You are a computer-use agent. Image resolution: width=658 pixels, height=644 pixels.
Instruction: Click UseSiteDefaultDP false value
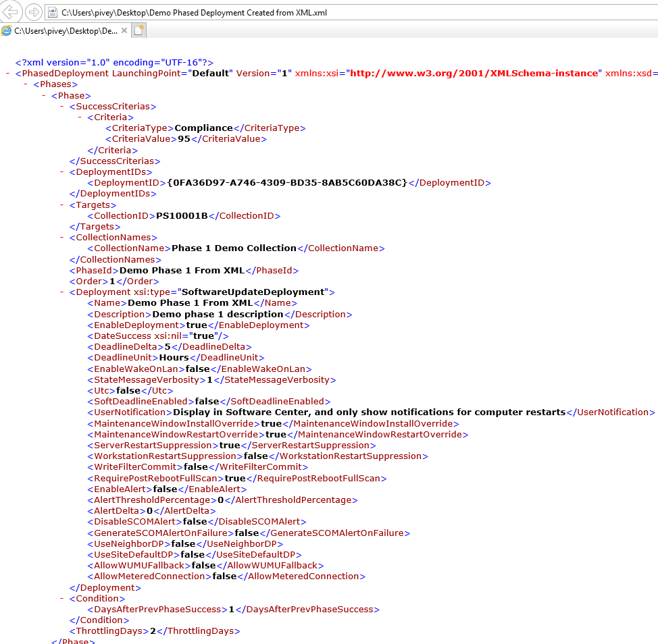tap(193, 555)
